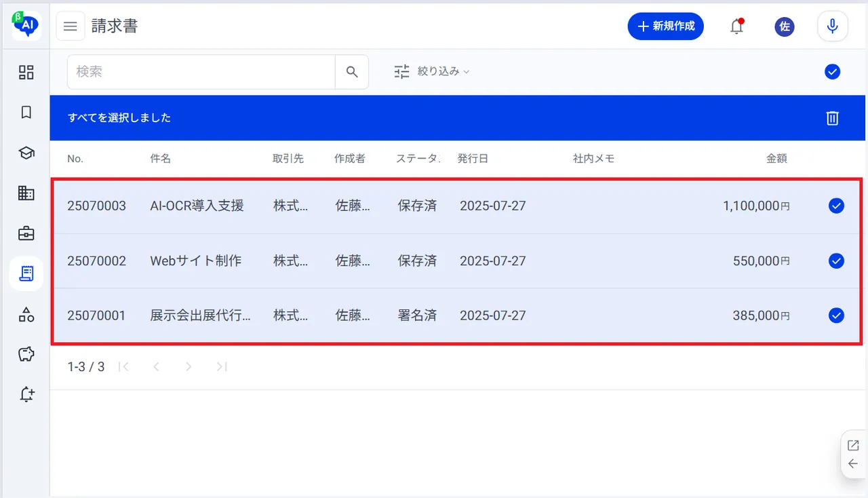This screenshot has height=498, width=868.
Task: Click the 検索 search input field
Action: (x=201, y=72)
